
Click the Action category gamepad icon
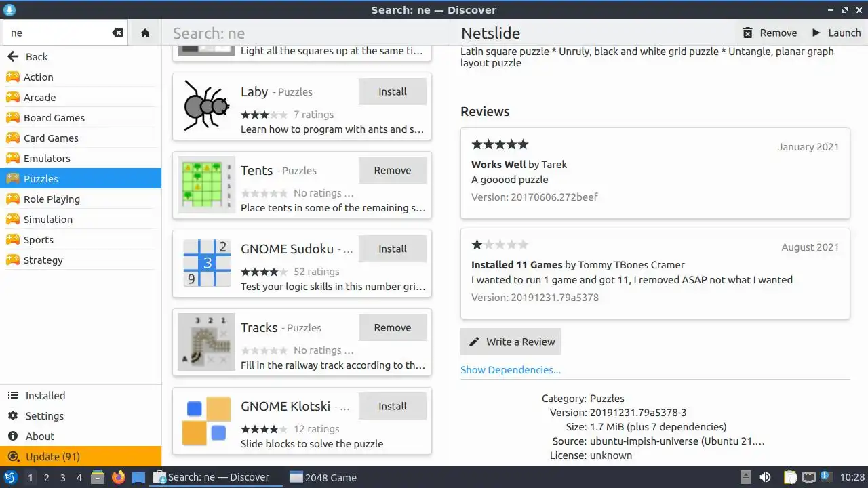coord(12,77)
